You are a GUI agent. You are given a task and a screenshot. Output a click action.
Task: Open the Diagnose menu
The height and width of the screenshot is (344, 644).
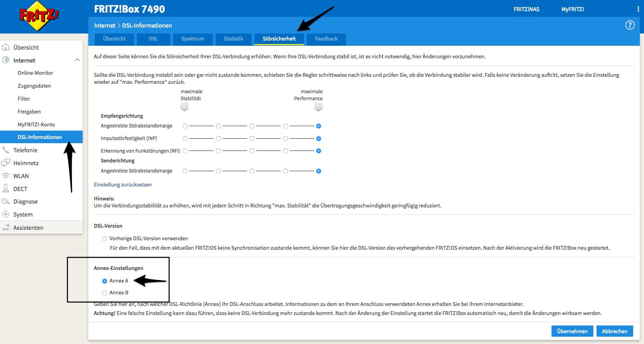tap(25, 202)
